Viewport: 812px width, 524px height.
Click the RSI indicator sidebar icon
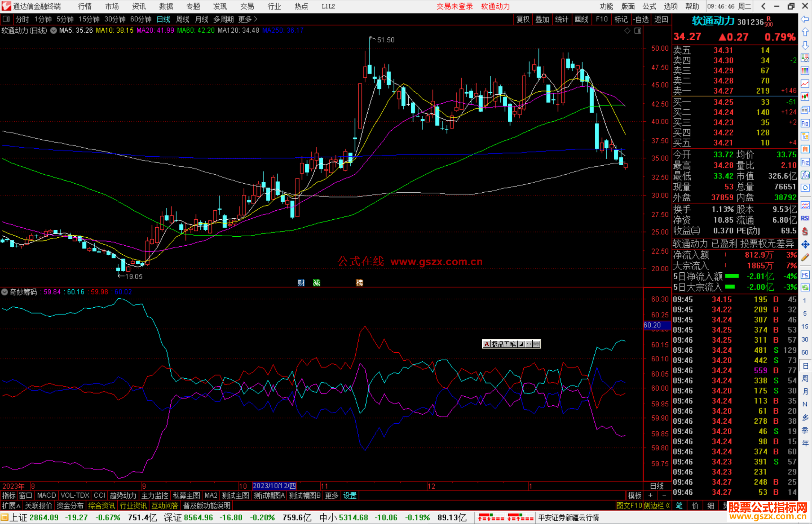tap(805, 218)
